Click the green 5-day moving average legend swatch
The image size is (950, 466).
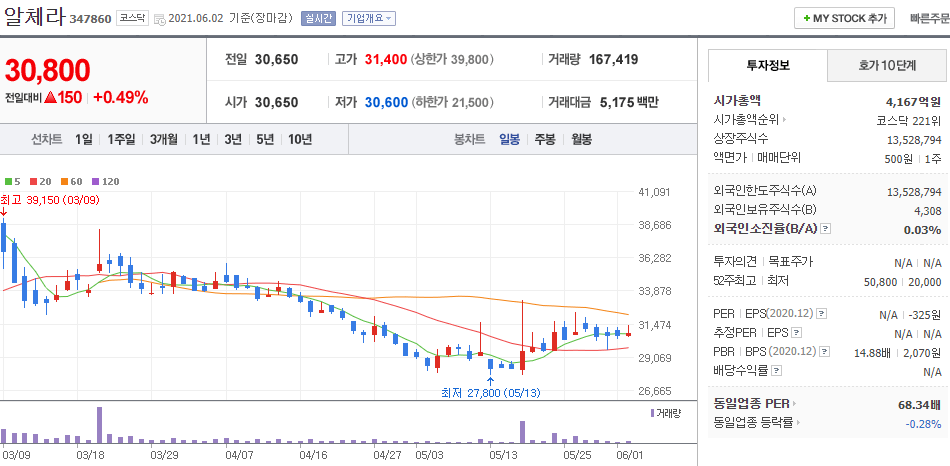coord(8,181)
